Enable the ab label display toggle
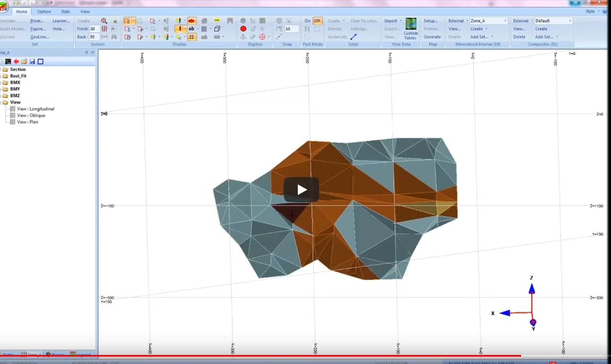This screenshot has height=364, width=611. point(191,29)
